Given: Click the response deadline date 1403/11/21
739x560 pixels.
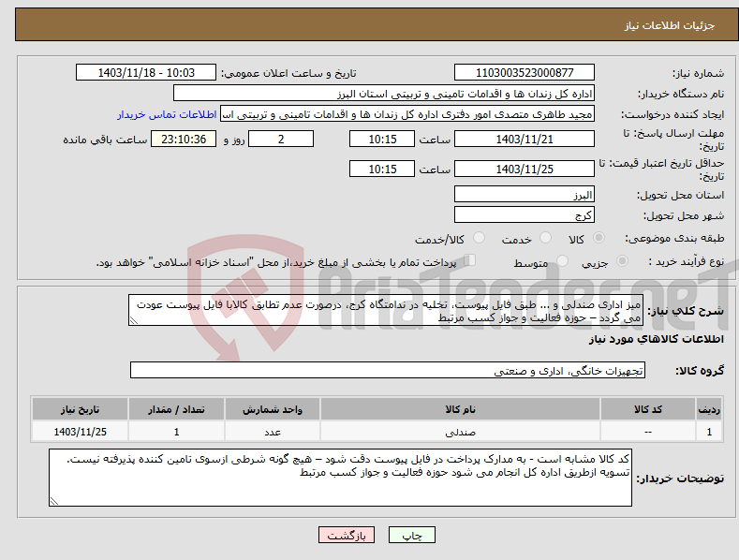Looking at the screenshot, I should tap(525, 139).
